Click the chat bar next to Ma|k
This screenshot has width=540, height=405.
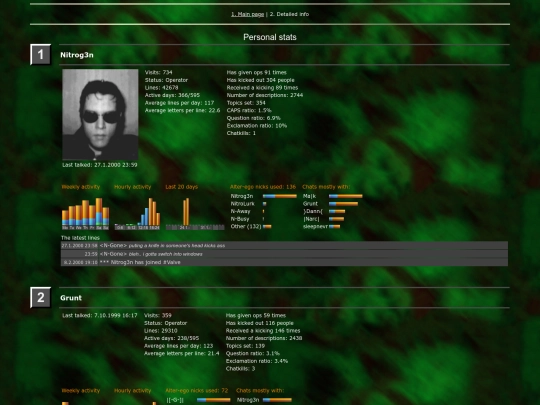tap(345, 196)
